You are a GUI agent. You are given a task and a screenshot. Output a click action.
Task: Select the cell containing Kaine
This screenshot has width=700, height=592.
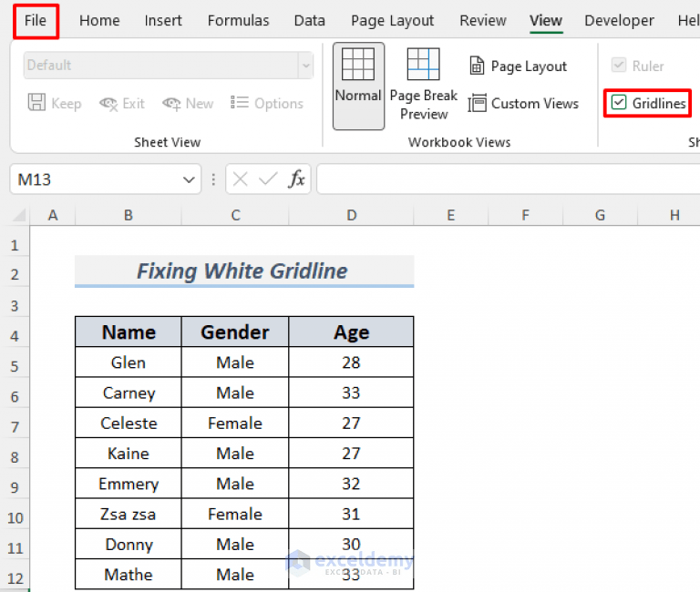click(129, 454)
